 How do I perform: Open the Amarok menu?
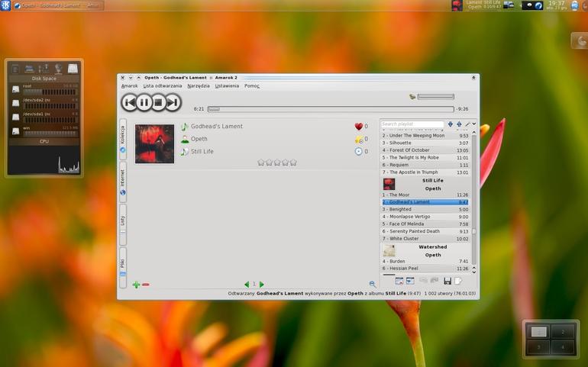(x=129, y=86)
